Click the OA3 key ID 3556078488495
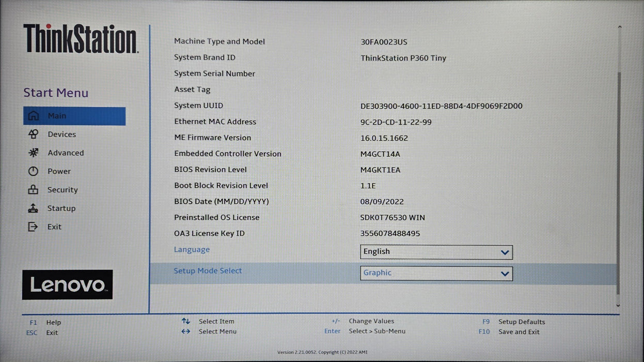Screen dimensions: 644x362 pyautogui.click(x=390, y=234)
